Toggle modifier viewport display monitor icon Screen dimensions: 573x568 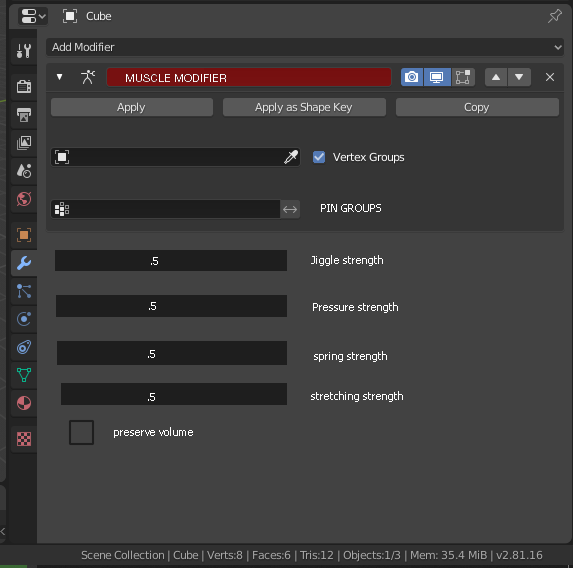point(437,77)
